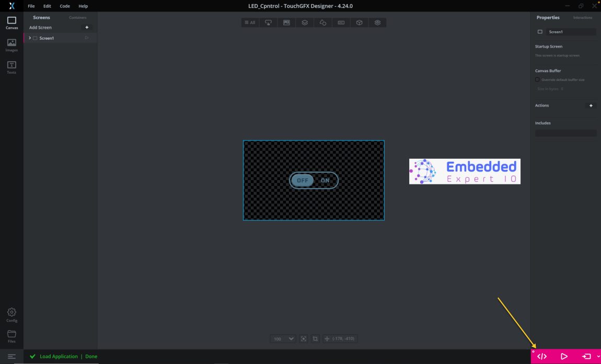The height and width of the screenshot is (364, 601).
Task: Add a new action with the plus button
Action: tap(591, 105)
